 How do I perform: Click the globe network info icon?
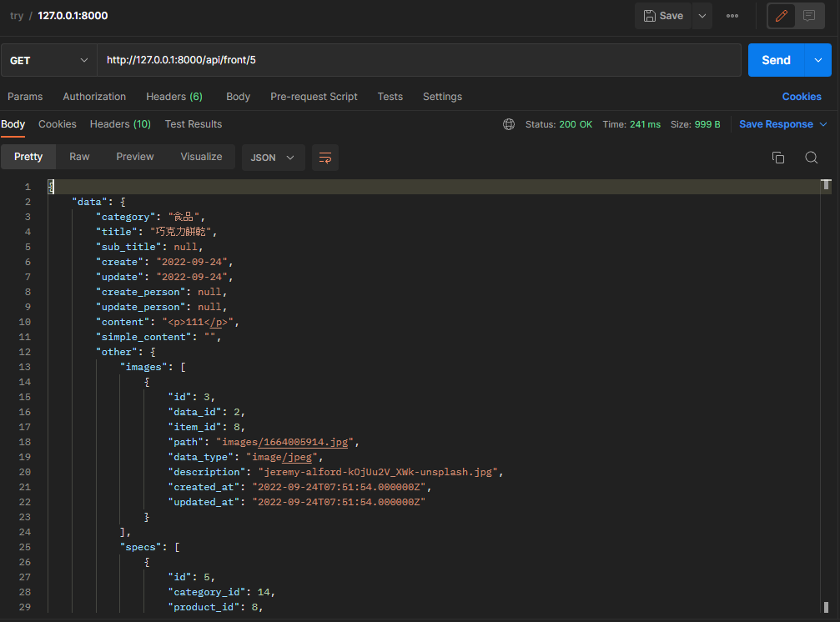pos(508,124)
